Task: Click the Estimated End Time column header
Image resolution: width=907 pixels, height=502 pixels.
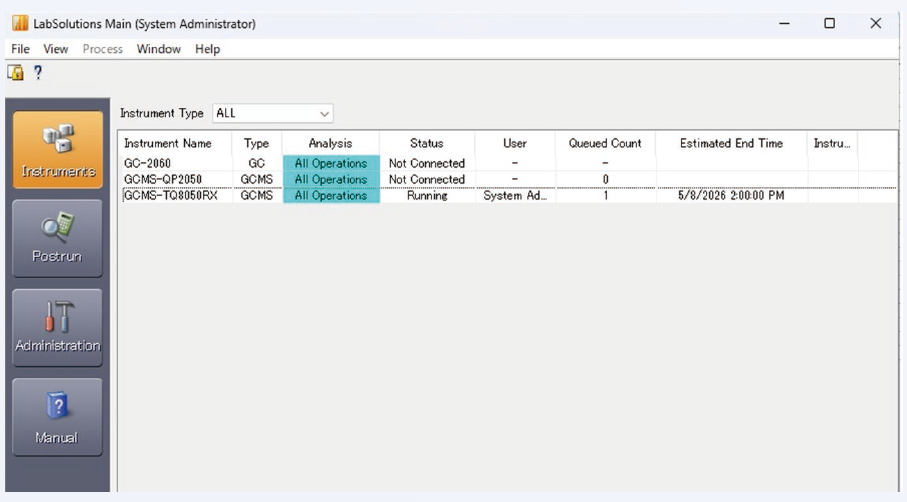Action: pos(731,143)
